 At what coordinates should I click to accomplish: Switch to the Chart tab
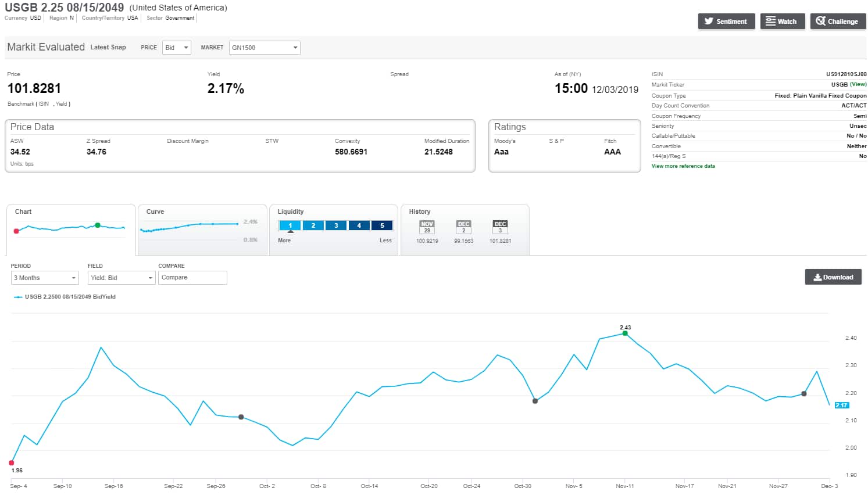tap(70, 229)
